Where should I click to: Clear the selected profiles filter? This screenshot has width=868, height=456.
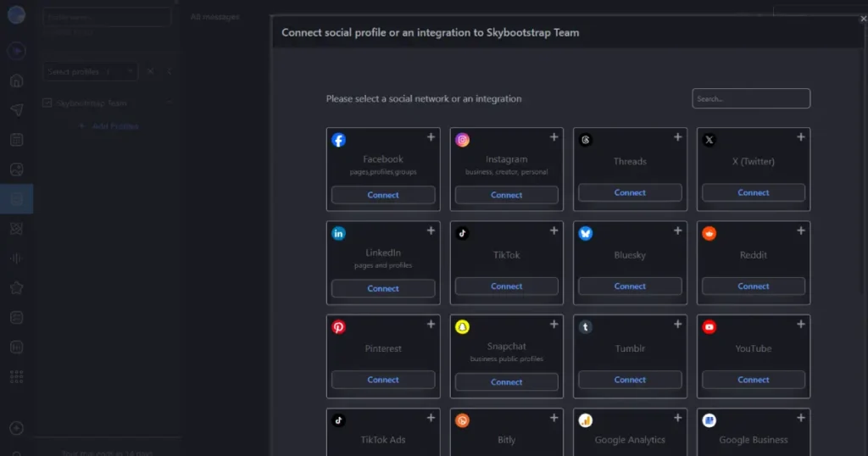click(150, 71)
